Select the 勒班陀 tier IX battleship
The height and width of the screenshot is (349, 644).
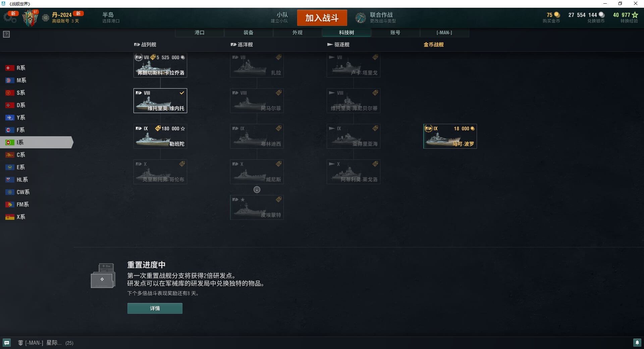160,136
